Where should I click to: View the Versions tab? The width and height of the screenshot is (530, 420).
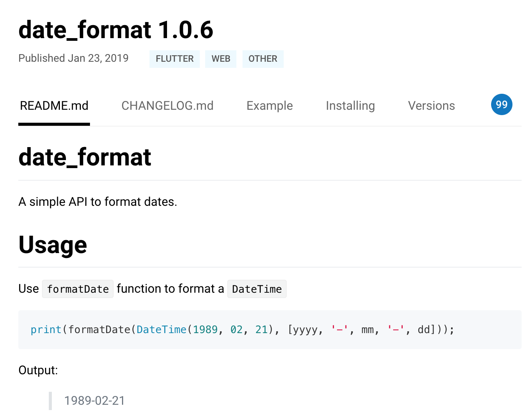click(431, 106)
